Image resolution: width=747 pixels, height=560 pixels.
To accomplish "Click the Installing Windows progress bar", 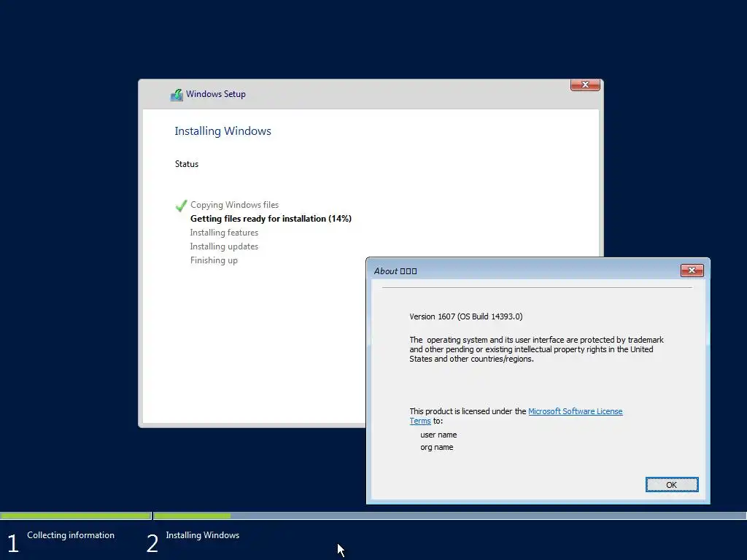I will 449,516.
